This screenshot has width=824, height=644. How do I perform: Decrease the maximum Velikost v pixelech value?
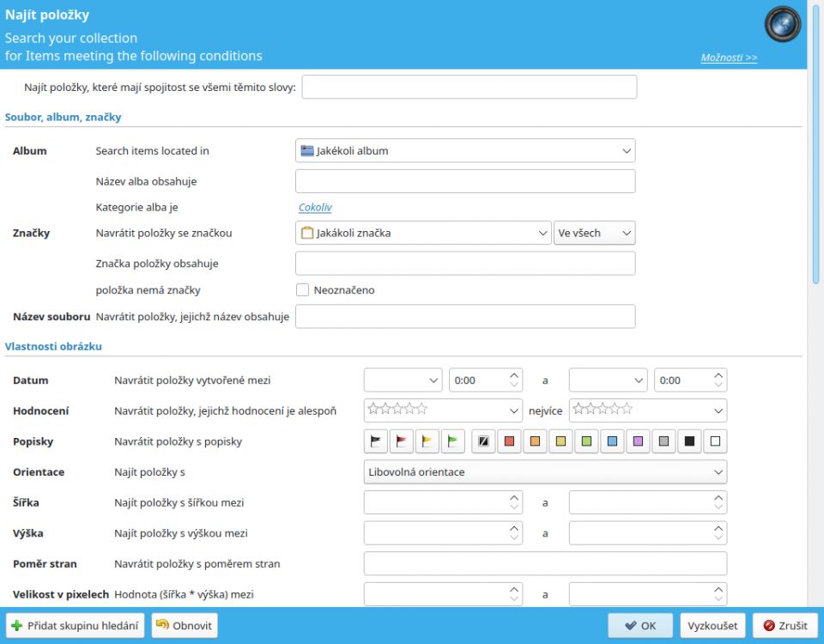(718, 599)
